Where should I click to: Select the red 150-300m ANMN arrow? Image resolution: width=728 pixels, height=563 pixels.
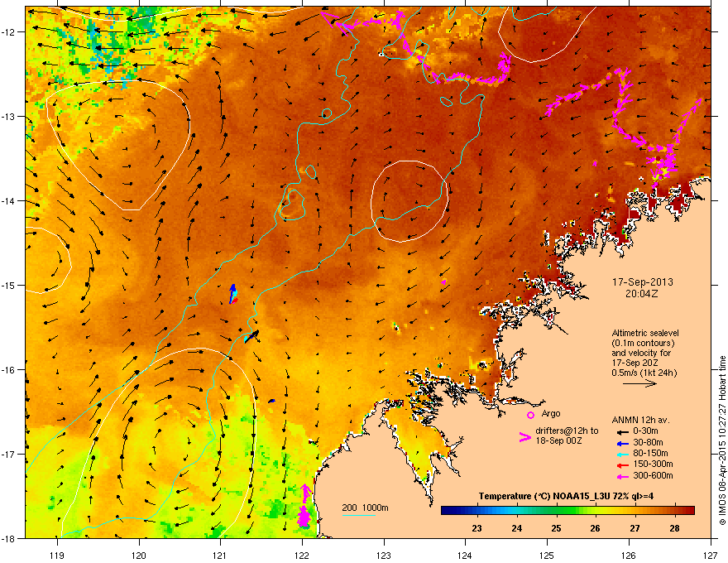[621, 465]
